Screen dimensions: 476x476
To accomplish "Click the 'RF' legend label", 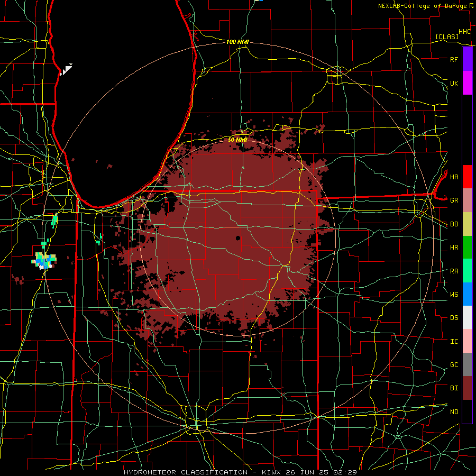I will pyautogui.click(x=454, y=59).
